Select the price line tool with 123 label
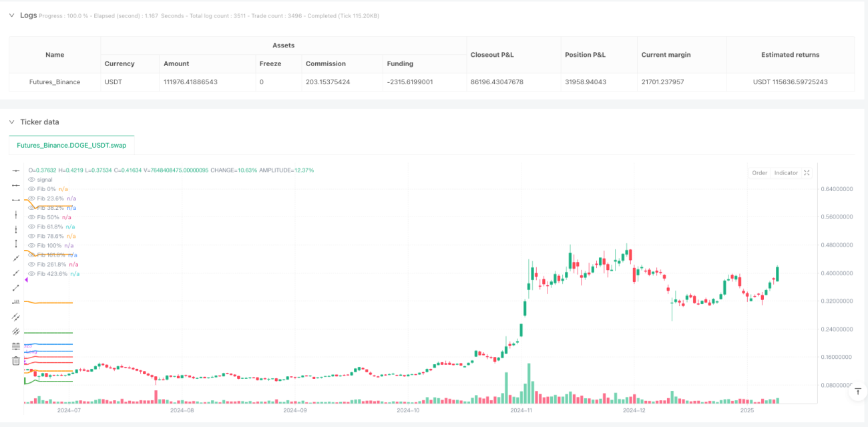 pos(16,303)
